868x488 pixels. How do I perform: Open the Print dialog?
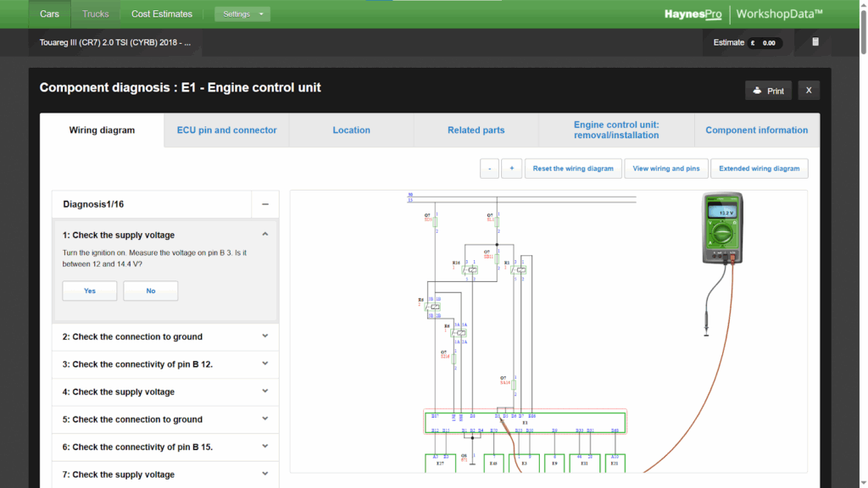pos(768,90)
